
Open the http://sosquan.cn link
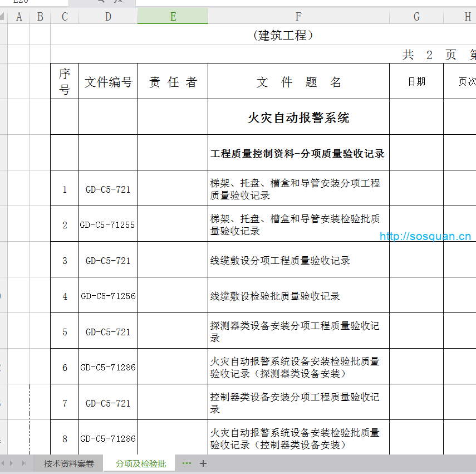tap(425, 236)
